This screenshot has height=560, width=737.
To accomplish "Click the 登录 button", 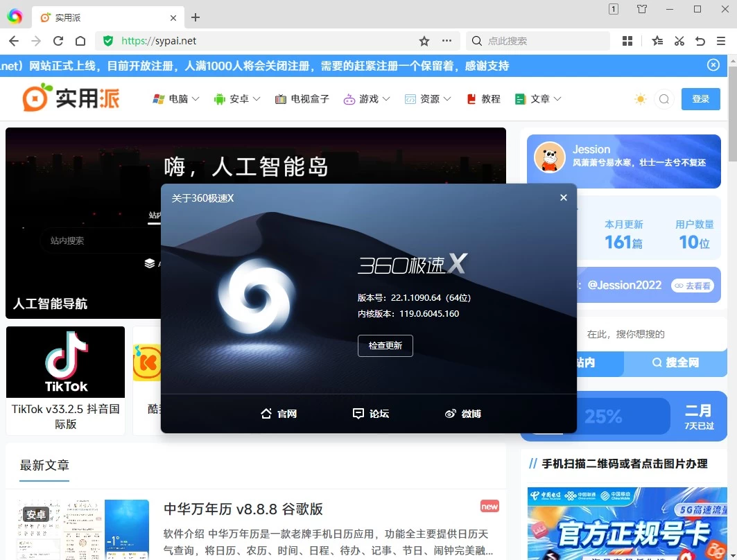I will [x=700, y=99].
